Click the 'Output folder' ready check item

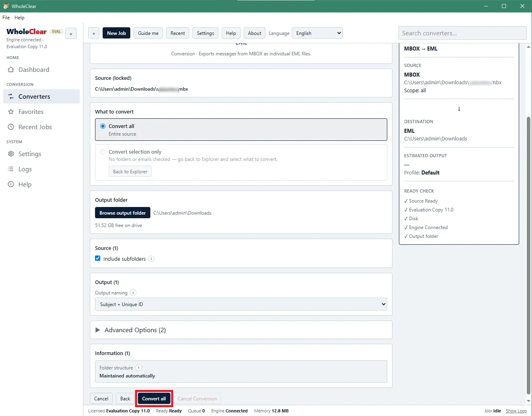(421, 236)
